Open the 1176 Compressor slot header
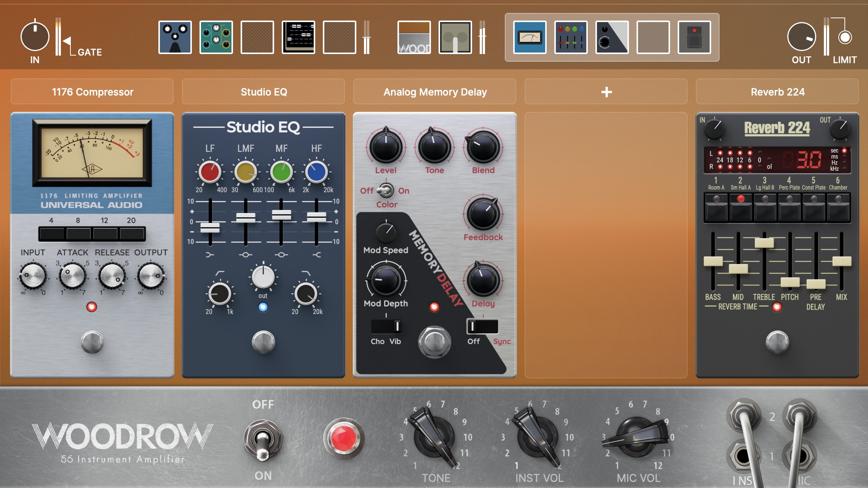Viewport: 868px width, 488px height. coord(92,92)
